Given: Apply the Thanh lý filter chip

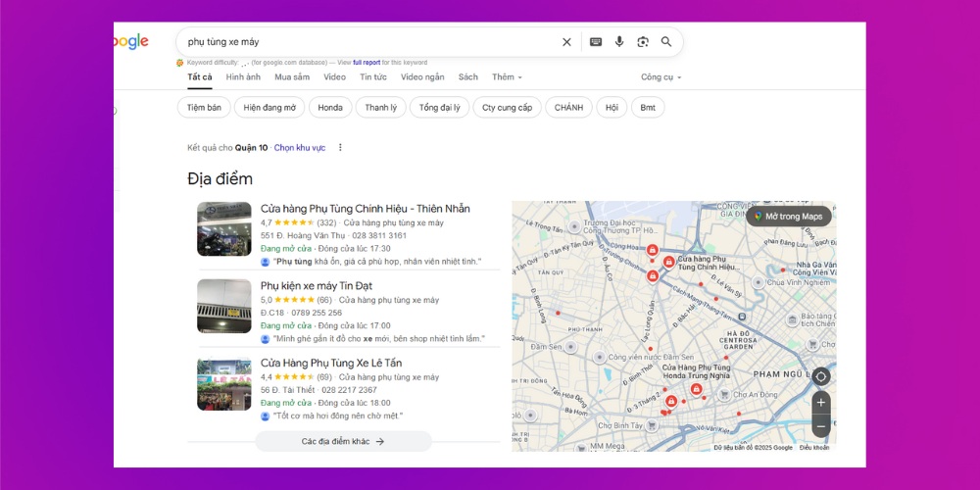Looking at the screenshot, I should tap(380, 108).
